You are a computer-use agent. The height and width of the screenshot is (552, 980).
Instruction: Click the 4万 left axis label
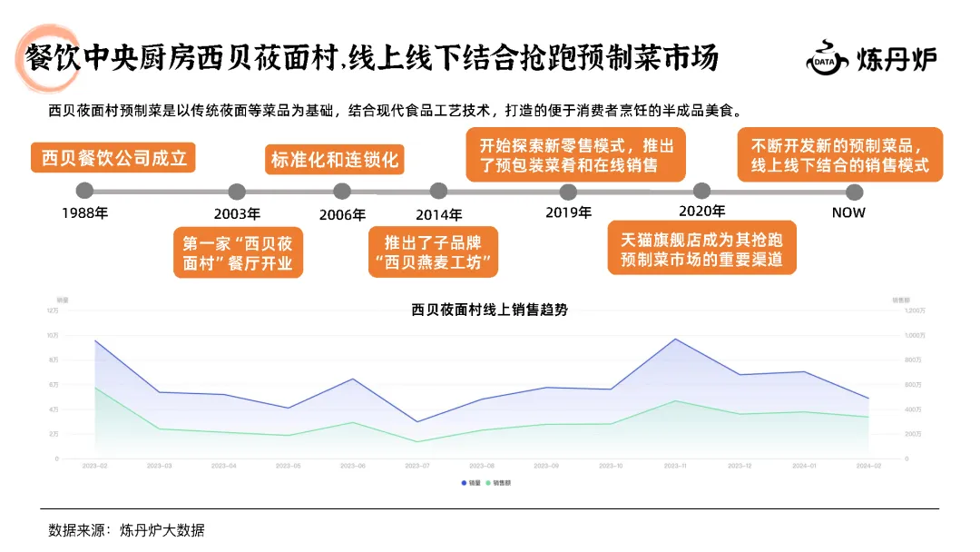54,409
